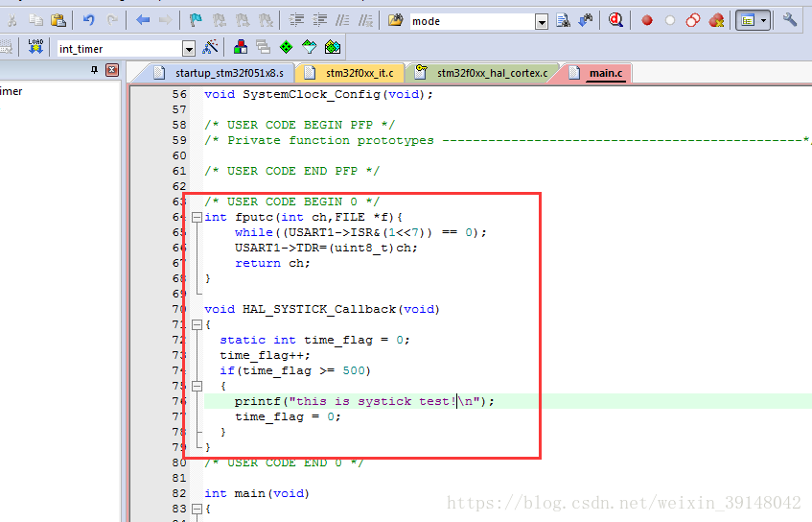Launch Pack Installer icon
This screenshot has height=522, width=812.
click(333, 47)
